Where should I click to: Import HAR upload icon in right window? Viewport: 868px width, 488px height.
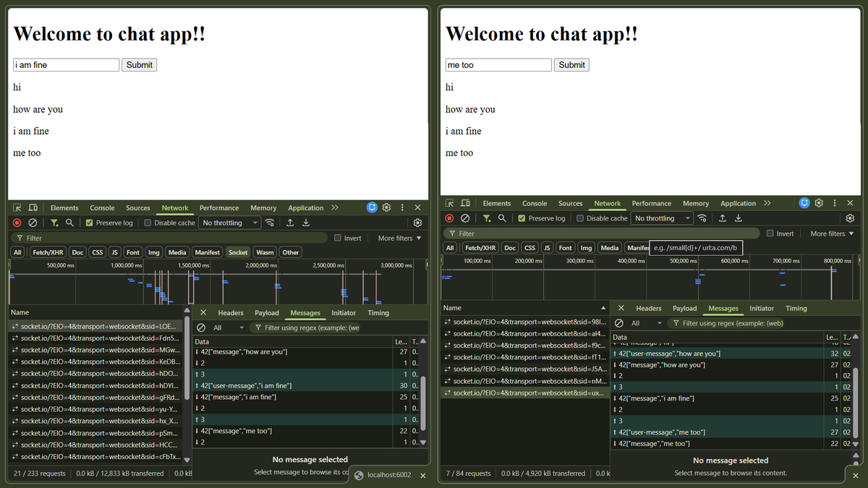pos(723,218)
